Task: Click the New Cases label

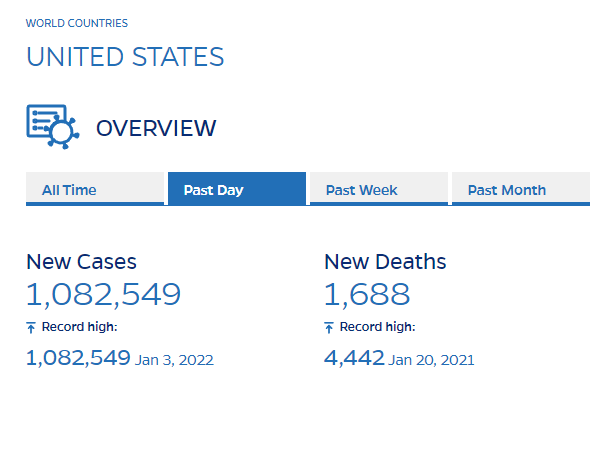Action: tap(81, 262)
